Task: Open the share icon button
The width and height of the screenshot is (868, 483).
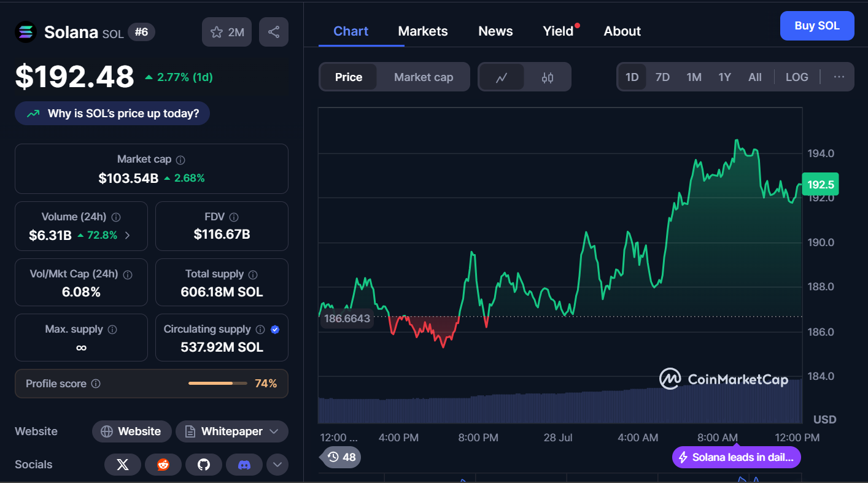Action: pyautogui.click(x=274, y=32)
